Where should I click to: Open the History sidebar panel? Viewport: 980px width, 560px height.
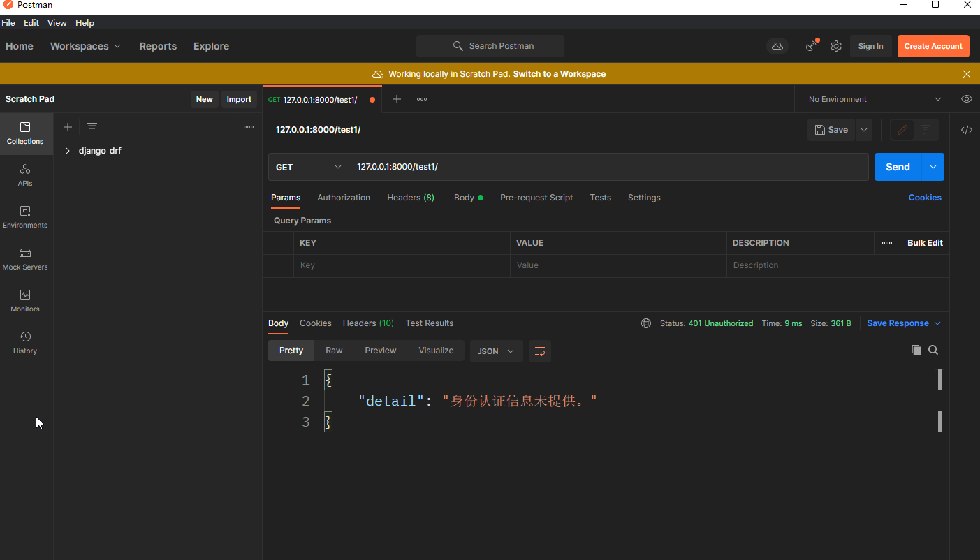pos(25,343)
